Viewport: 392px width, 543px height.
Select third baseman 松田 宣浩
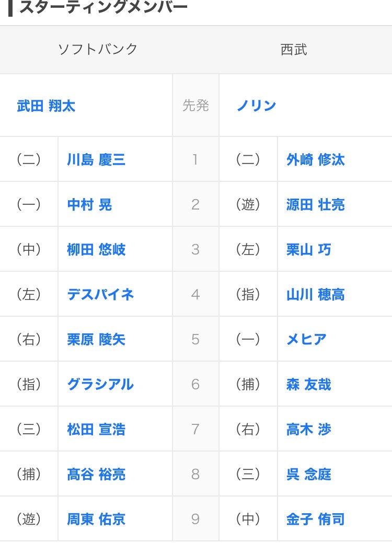[x=96, y=429]
